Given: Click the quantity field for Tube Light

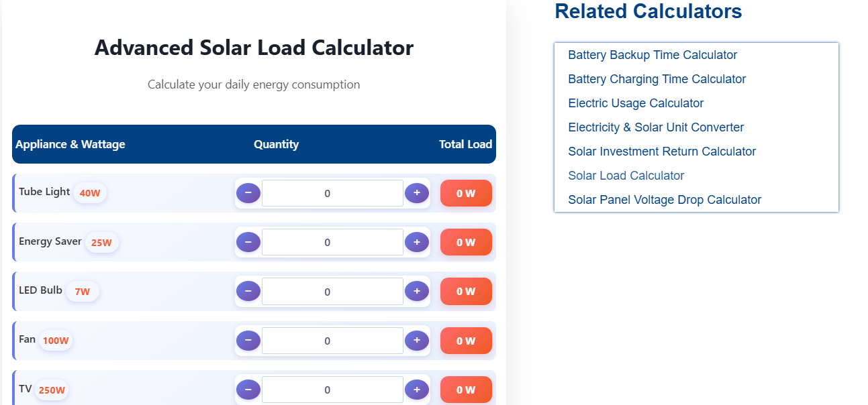Looking at the screenshot, I should coord(332,192).
